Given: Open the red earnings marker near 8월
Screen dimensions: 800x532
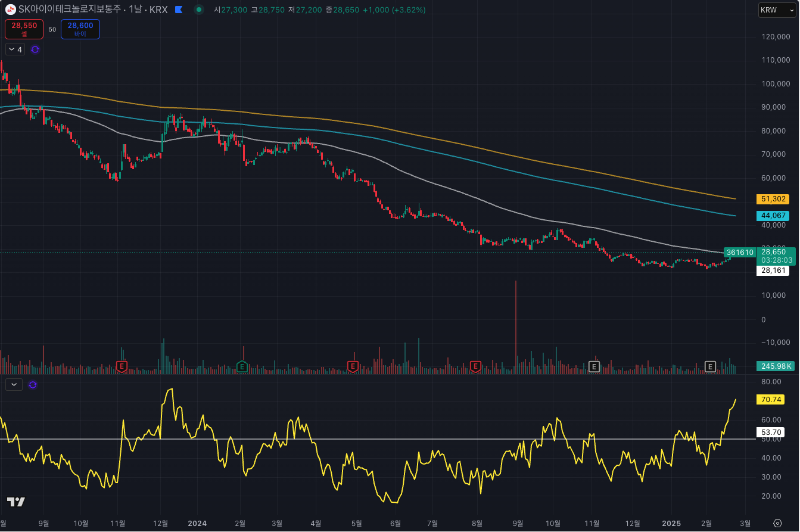Looking at the screenshot, I should pyautogui.click(x=475, y=366).
